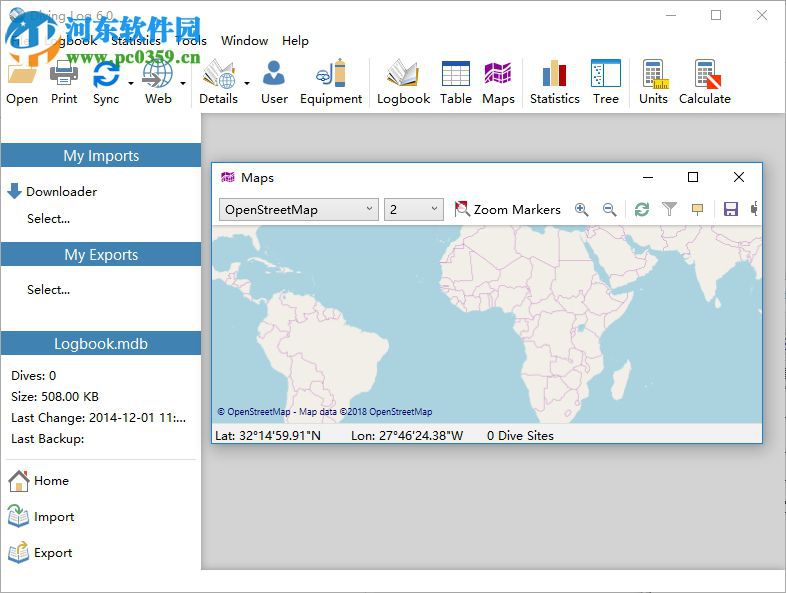The height and width of the screenshot is (593, 786).
Task: Open the Window menu
Action: click(x=244, y=41)
